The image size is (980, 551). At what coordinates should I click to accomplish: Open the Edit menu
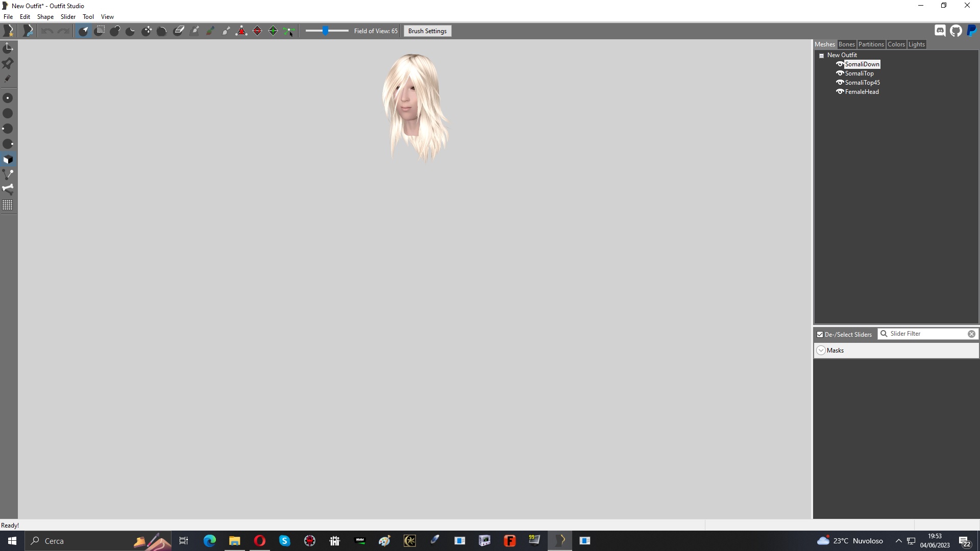[x=25, y=17]
